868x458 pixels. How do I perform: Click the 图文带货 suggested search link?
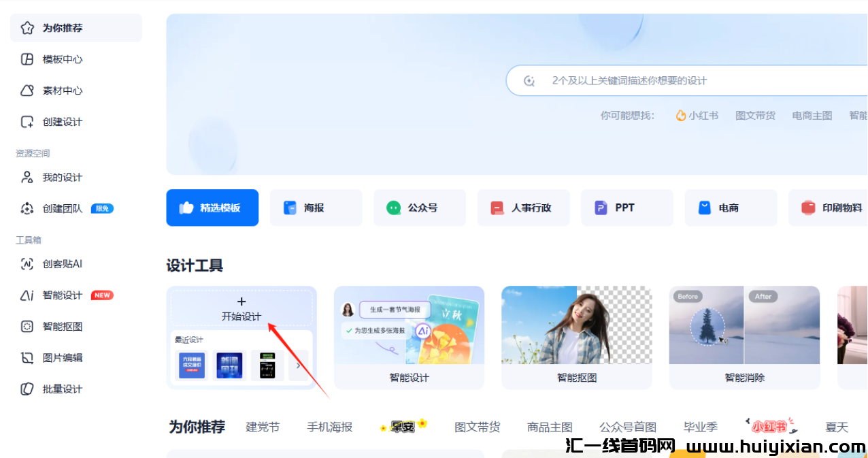click(x=755, y=116)
